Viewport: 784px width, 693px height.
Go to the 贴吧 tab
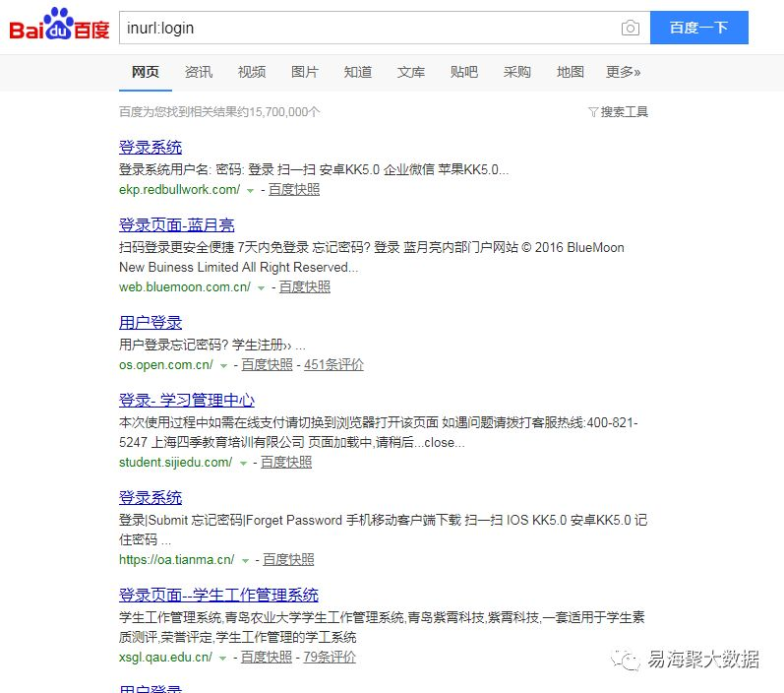pyautogui.click(x=464, y=72)
